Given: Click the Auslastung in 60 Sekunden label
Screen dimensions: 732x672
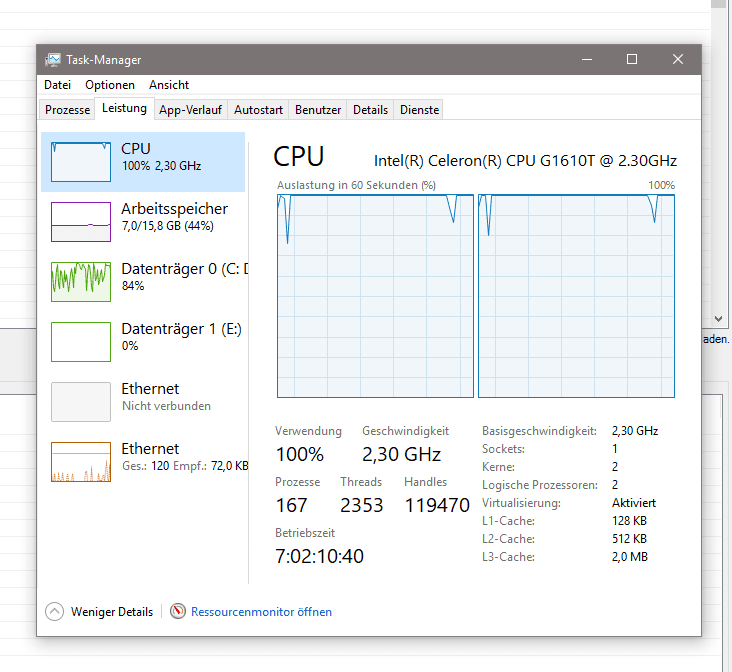Looking at the screenshot, I should pos(356,185).
